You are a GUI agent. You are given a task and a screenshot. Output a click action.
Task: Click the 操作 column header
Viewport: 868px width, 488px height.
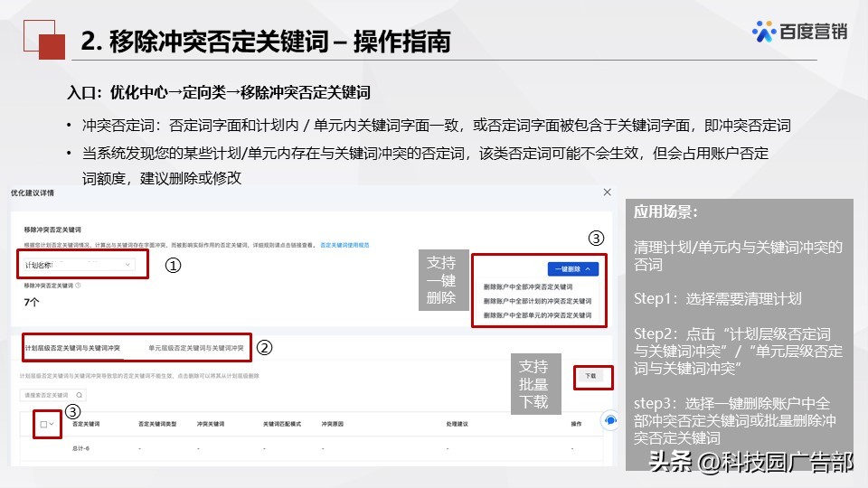coord(576,424)
